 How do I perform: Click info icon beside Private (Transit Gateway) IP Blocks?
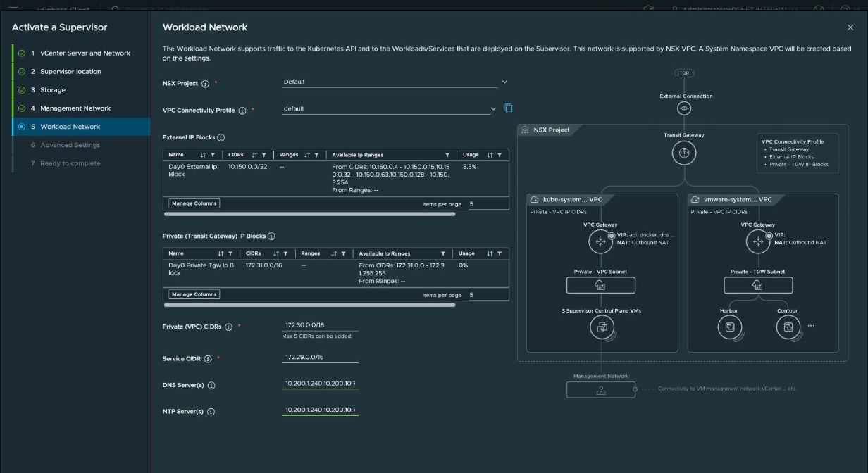pyautogui.click(x=271, y=237)
